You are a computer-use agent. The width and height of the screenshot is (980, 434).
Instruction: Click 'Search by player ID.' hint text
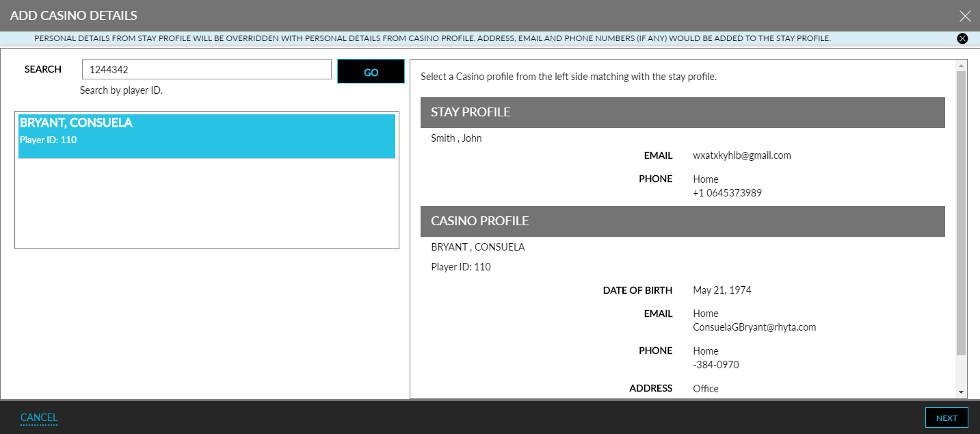click(x=121, y=90)
